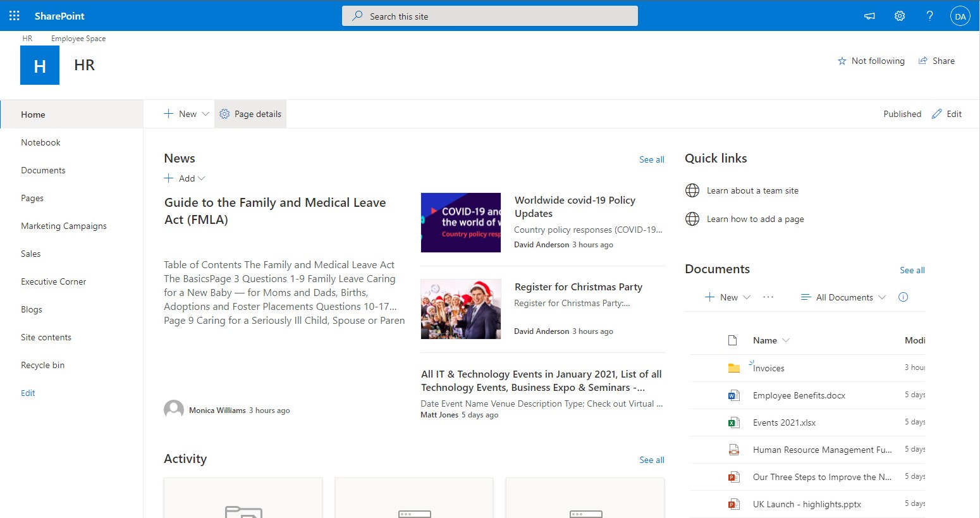This screenshot has height=518, width=980.
Task: Go to Marketing Campaigns in navigation
Action: (64, 226)
